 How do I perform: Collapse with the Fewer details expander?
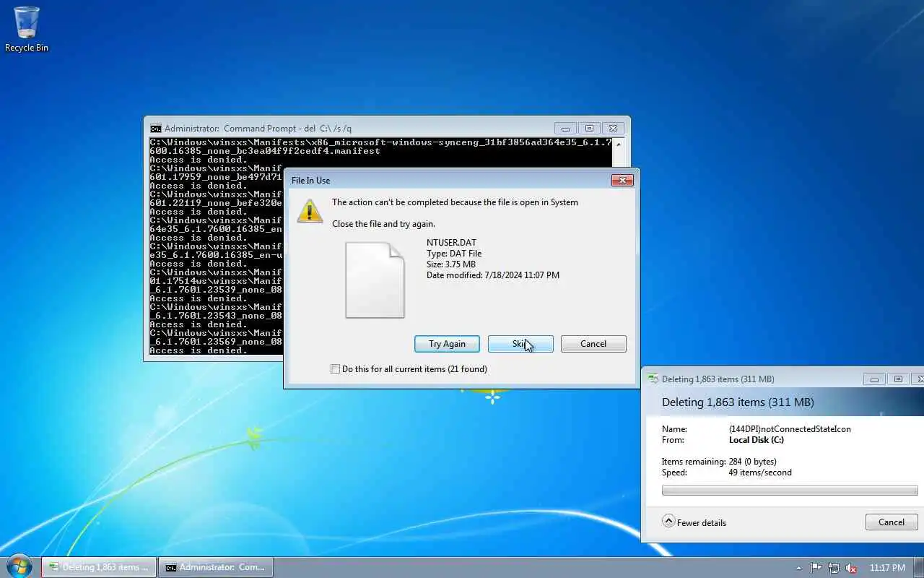[x=694, y=522]
